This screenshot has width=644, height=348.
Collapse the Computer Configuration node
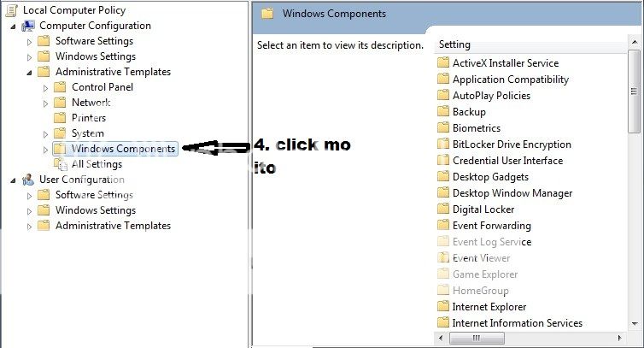coord(14,26)
